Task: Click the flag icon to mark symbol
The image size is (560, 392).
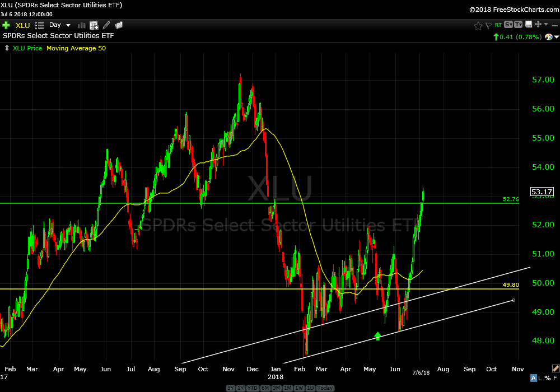Action: [x=488, y=25]
